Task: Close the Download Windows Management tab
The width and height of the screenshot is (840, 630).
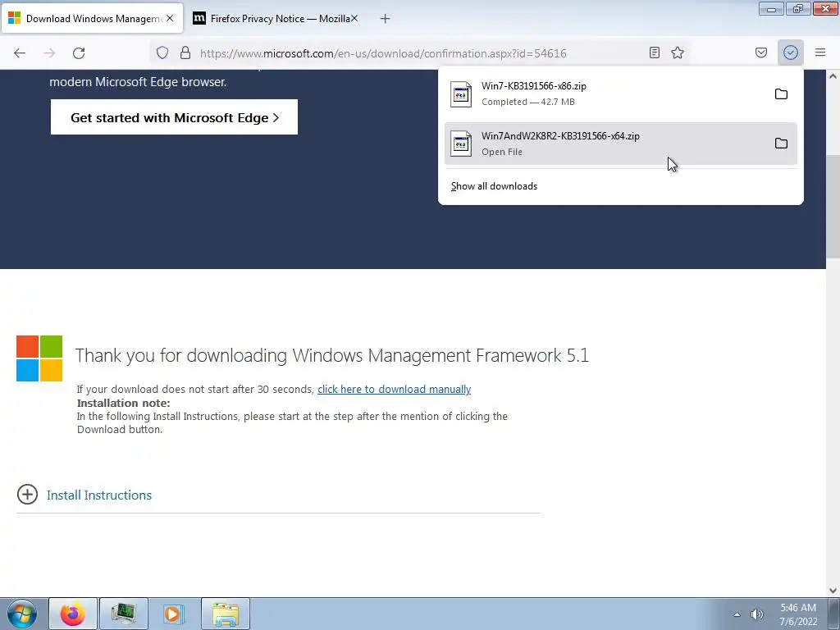Action: tap(170, 18)
